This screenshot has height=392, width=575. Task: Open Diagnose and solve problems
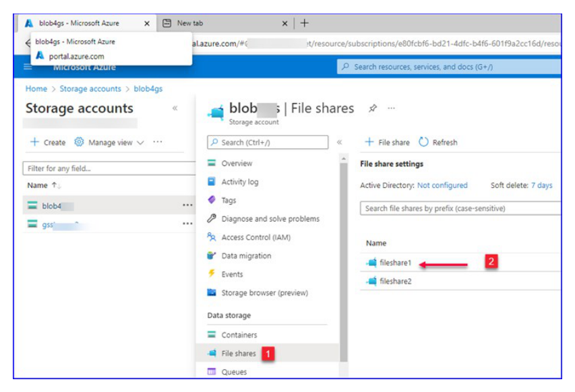pos(270,219)
